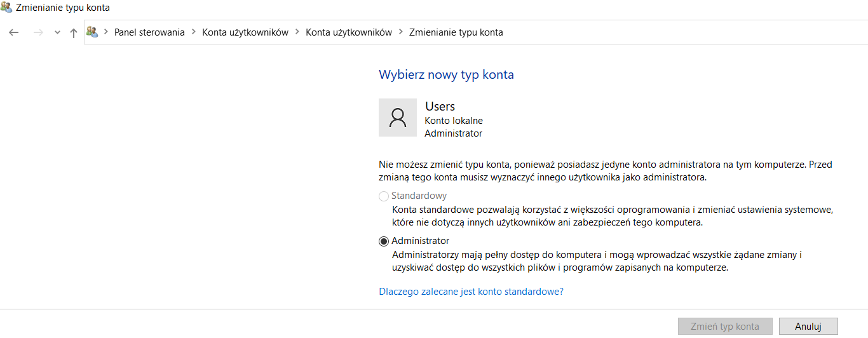This screenshot has width=868, height=338.
Task: Click the forward arrow navigation icon
Action: coord(37,32)
